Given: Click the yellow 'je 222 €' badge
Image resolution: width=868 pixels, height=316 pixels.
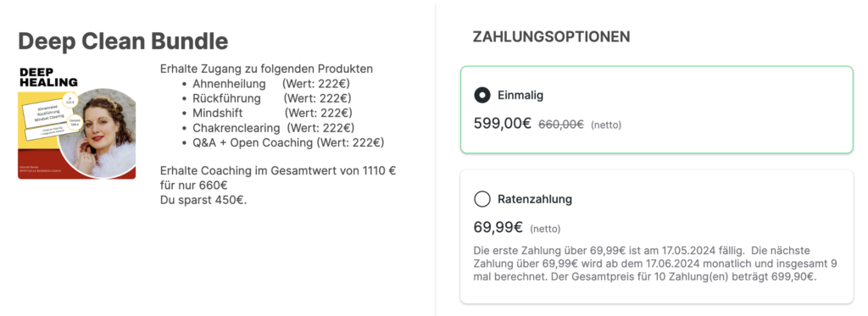Looking at the screenshot, I should [70, 101].
